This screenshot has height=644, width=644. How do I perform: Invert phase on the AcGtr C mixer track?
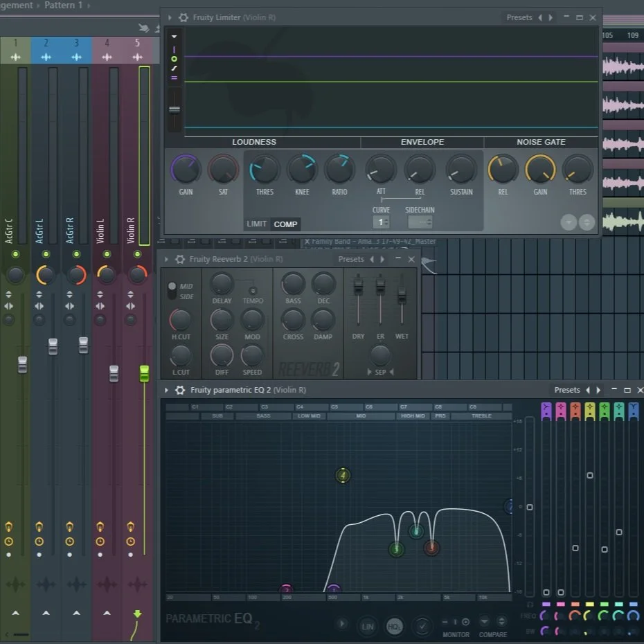point(8,294)
